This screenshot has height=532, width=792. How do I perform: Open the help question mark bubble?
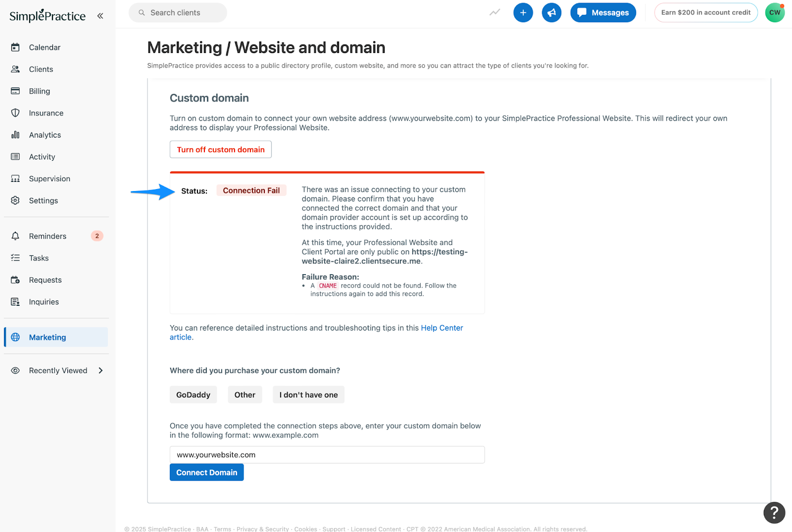[774, 513]
